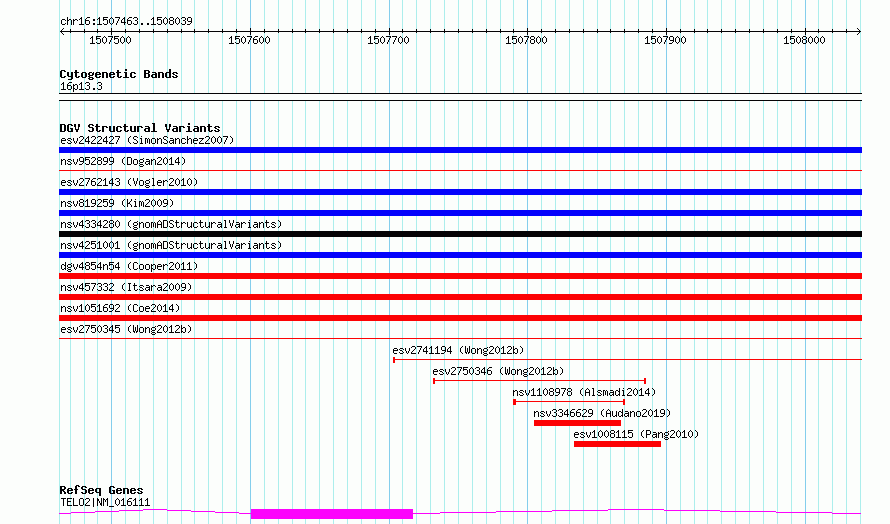Viewport: 890px width, 524px height.
Task: Select the blue bar under esv2422427
Action: click(460, 150)
